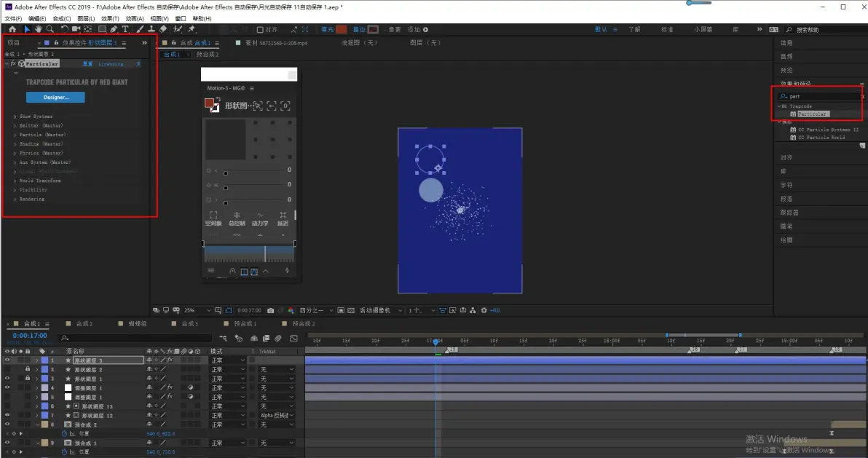Click the Home icon in toolbar
Image resolution: width=868 pixels, height=458 pixels.
pyautogui.click(x=12, y=29)
